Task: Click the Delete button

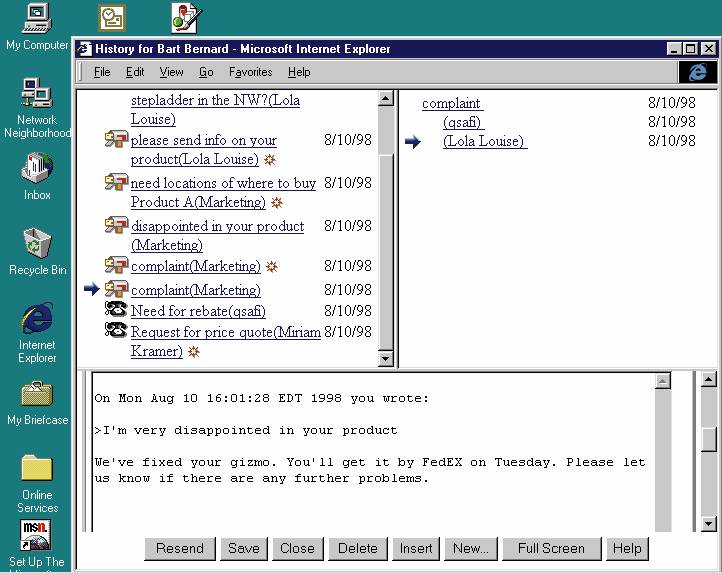Action: click(357, 548)
